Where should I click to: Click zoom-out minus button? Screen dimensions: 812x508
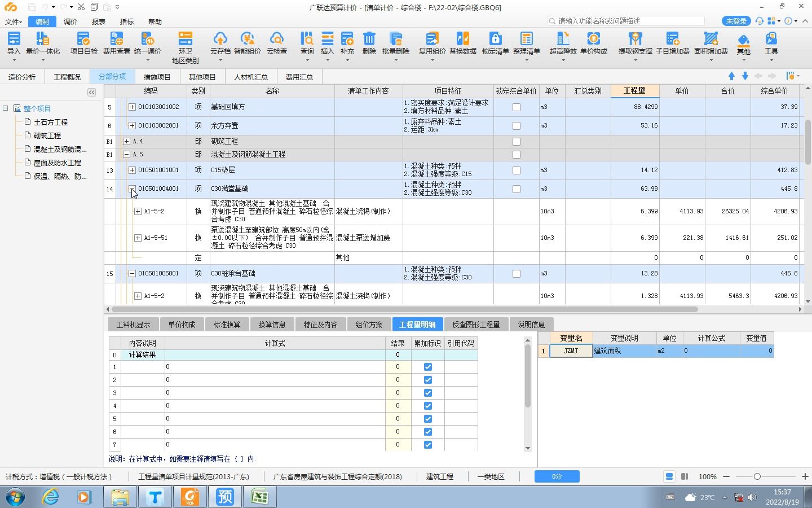[726, 476]
